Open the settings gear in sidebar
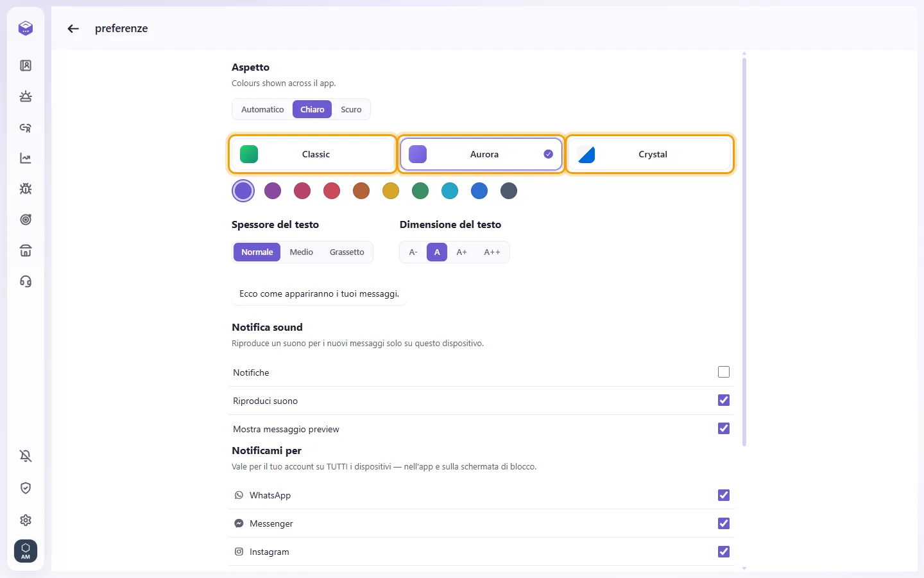Image resolution: width=924 pixels, height=578 pixels. [x=26, y=520]
